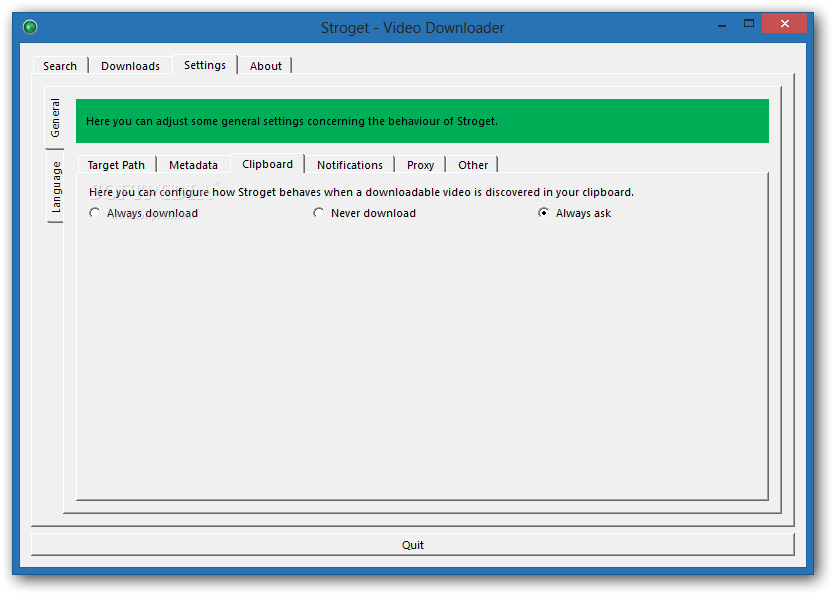834x595 pixels.
Task: Minimize the Stroget window
Action: point(722,24)
